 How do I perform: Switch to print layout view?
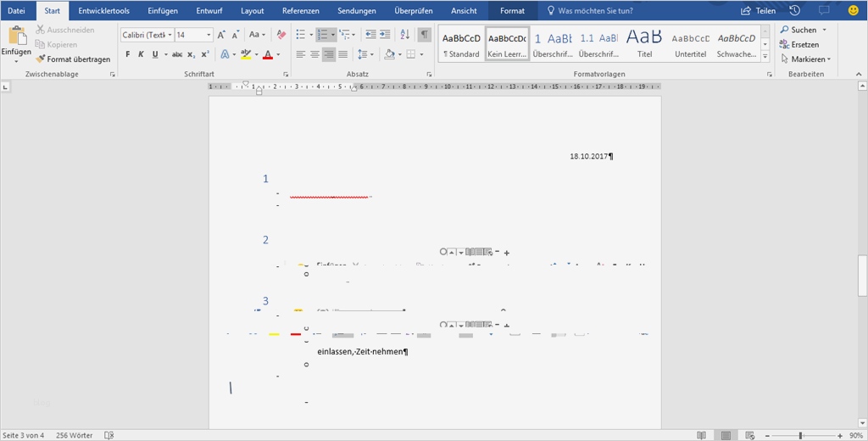click(x=726, y=435)
